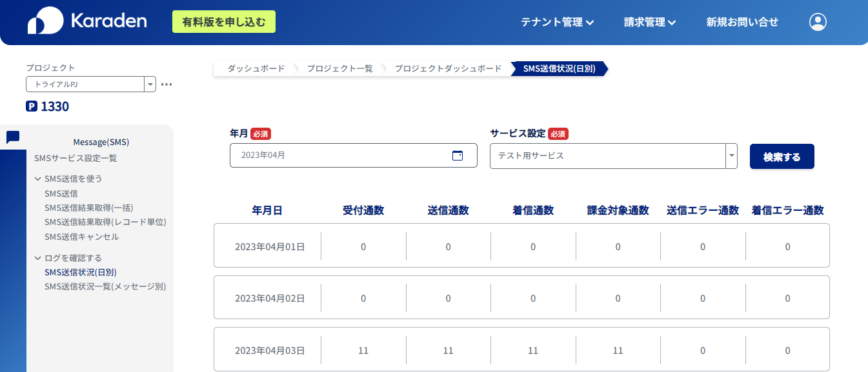This screenshot has height=372, width=868.
Task: Open the 請求管理 menu
Action: 650,22
